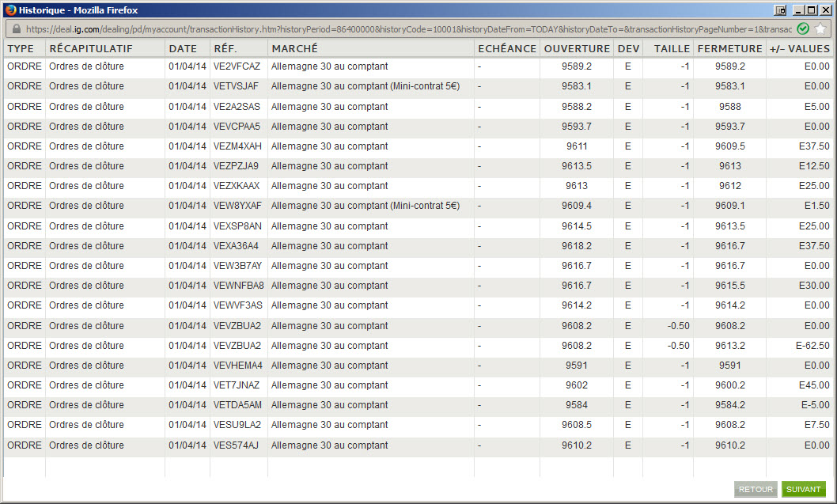The width and height of the screenshot is (837, 504).
Task: Click the E-62.50 loss value
Action: pyautogui.click(x=812, y=346)
